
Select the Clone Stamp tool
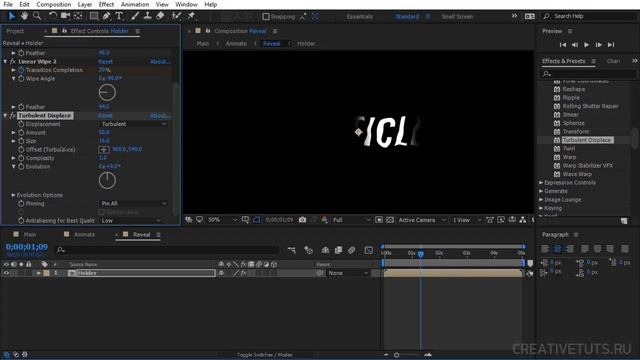pyautogui.click(x=147, y=16)
